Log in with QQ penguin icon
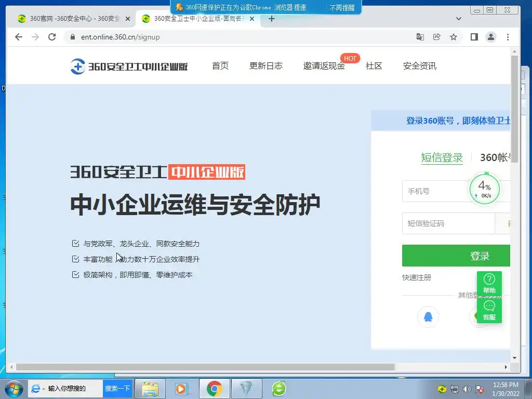532x399 pixels. coord(428,317)
